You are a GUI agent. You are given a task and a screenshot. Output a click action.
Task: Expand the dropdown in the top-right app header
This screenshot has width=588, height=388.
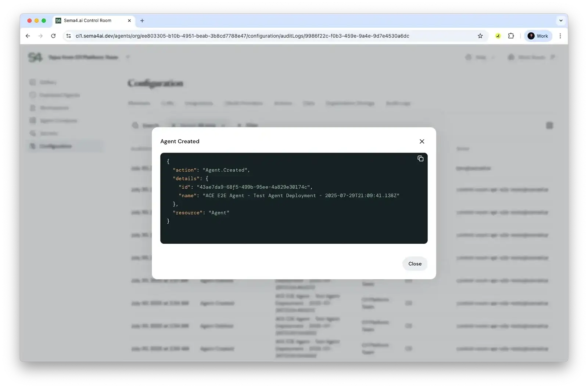pos(493,57)
